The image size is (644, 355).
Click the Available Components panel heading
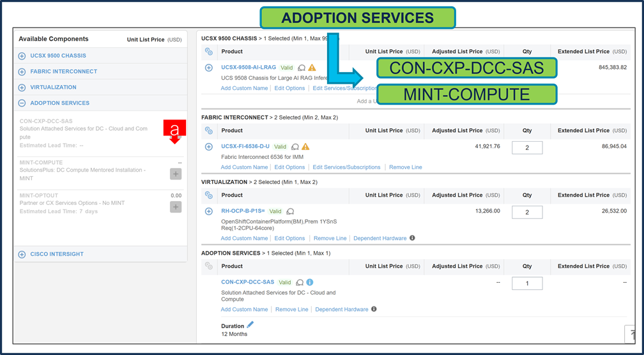tap(54, 39)
